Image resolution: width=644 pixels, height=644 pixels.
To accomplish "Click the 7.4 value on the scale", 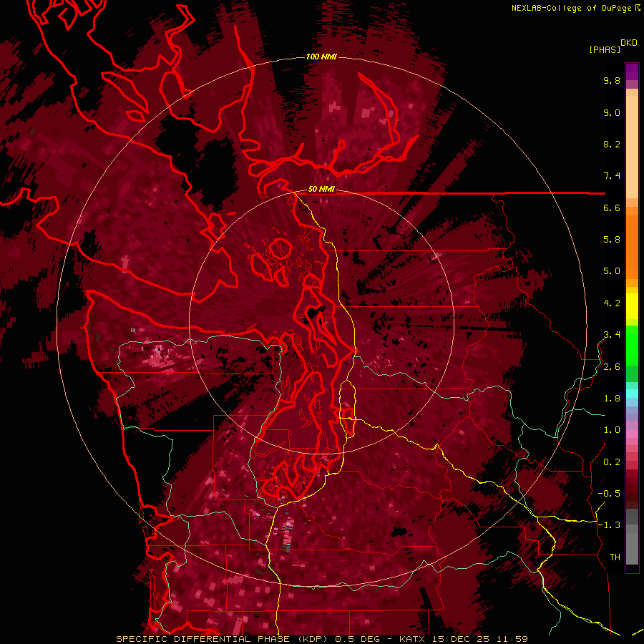I will point(612,176).
